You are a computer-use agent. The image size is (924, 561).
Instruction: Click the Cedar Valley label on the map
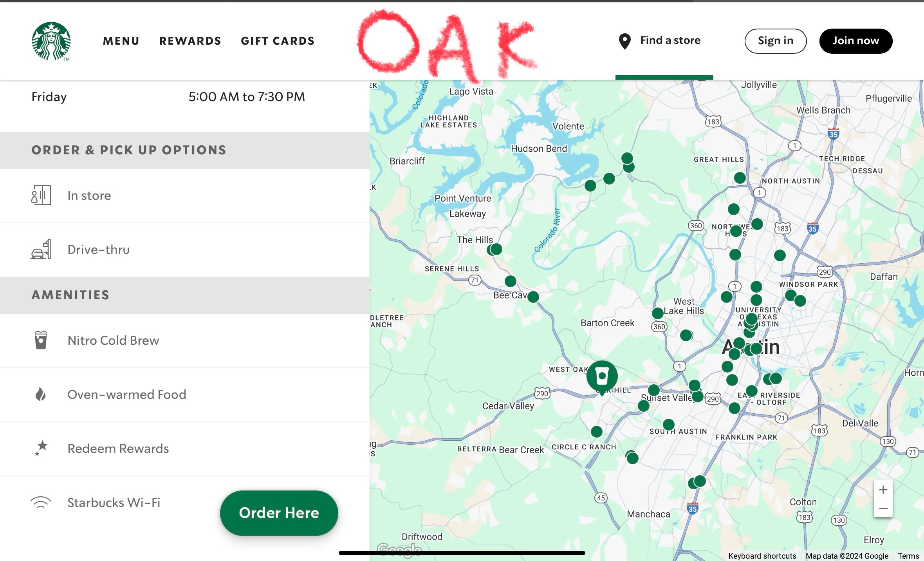tap(508, 406)
